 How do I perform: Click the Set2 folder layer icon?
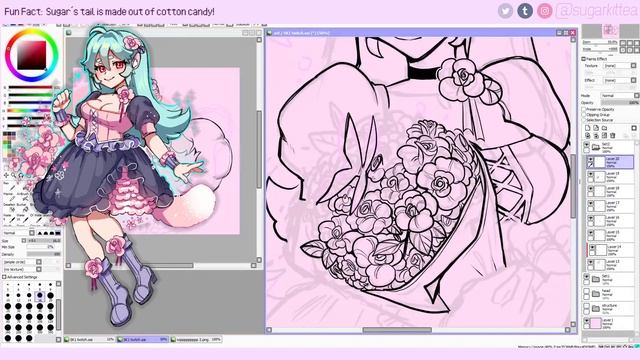(596, 147)
